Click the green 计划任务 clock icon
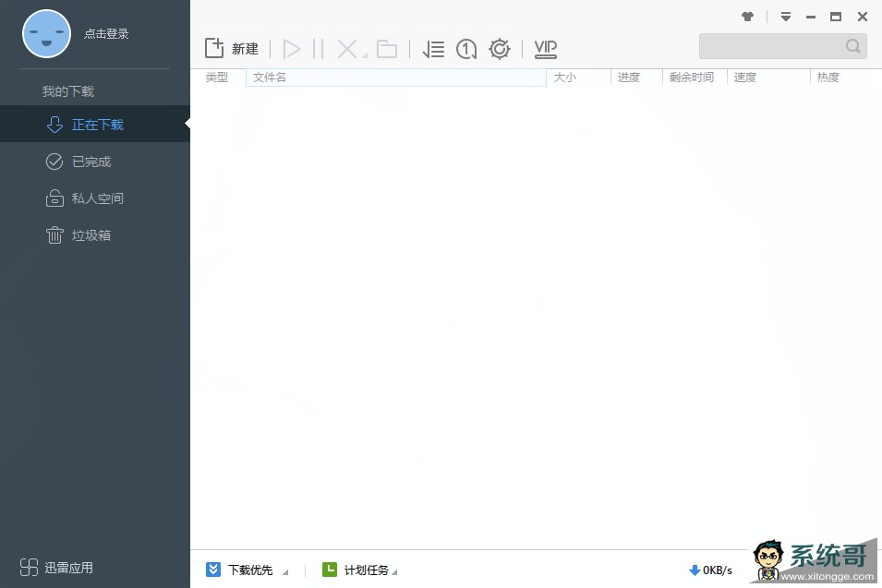The image size is (882, 588). point(329,570)
